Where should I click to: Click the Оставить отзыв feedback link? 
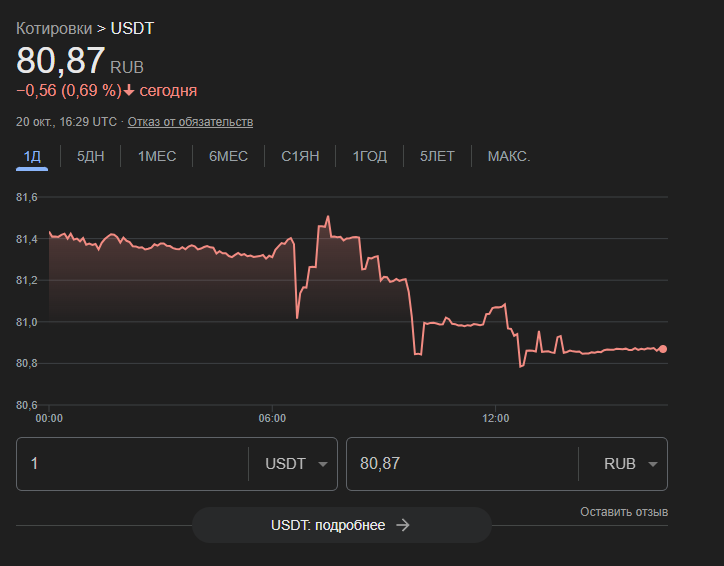tap(624, 512)
